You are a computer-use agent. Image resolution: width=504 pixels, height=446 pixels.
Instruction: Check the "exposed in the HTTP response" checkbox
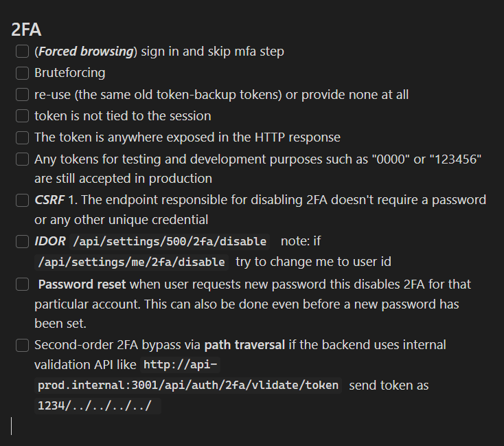click(23, 138)
